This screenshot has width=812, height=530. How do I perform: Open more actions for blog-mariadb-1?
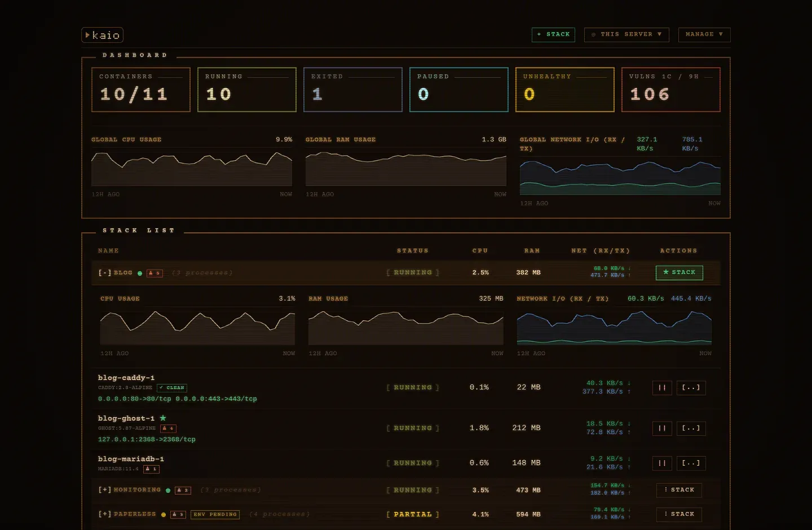[x=691, y=463]
